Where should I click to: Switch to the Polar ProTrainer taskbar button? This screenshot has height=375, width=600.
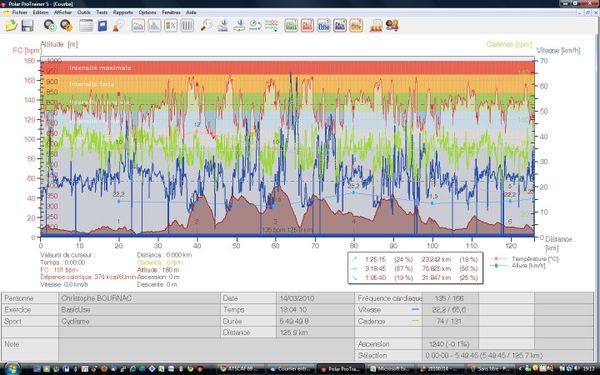pos(342,369)
